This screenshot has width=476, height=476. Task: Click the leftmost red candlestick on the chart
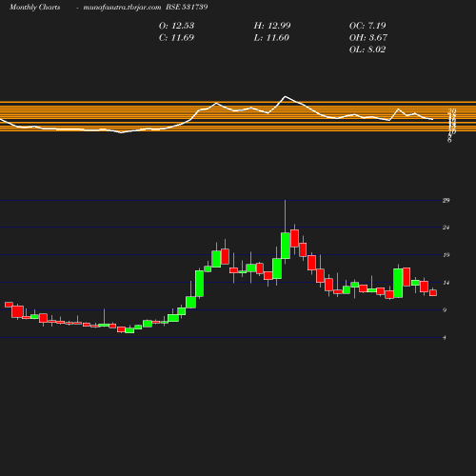click(9, 305)
